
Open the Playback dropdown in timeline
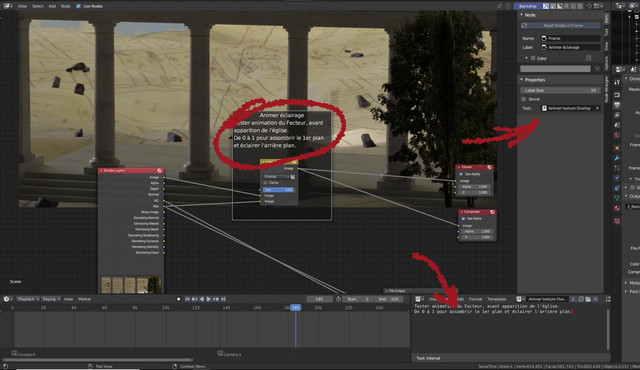(x=28, y=299)
